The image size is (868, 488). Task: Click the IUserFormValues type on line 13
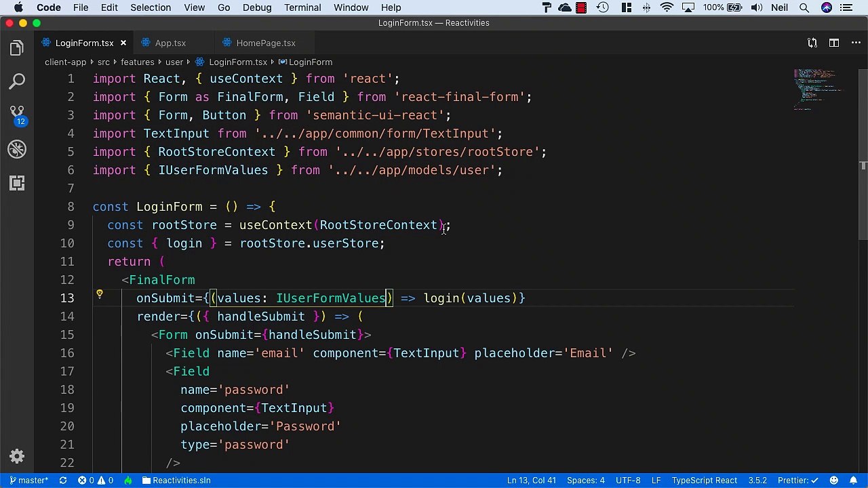[331, 298]
